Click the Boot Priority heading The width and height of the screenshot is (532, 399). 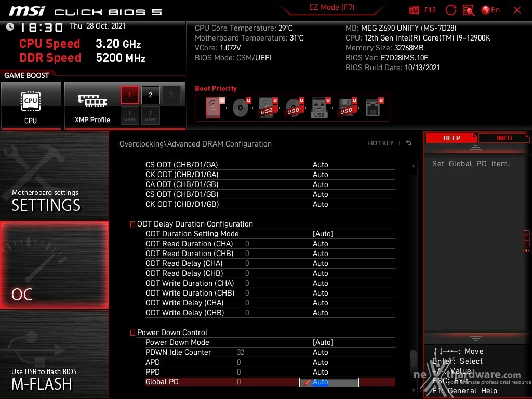(216, 88)
